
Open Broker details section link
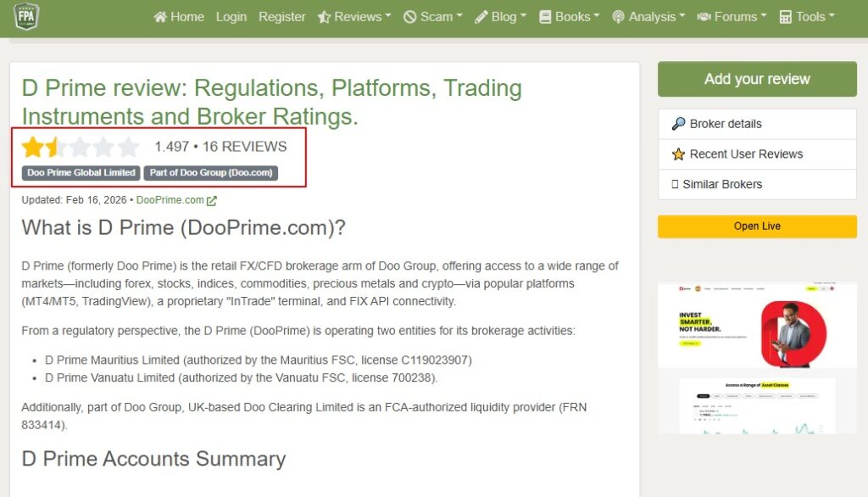click(x=725, y=124)
